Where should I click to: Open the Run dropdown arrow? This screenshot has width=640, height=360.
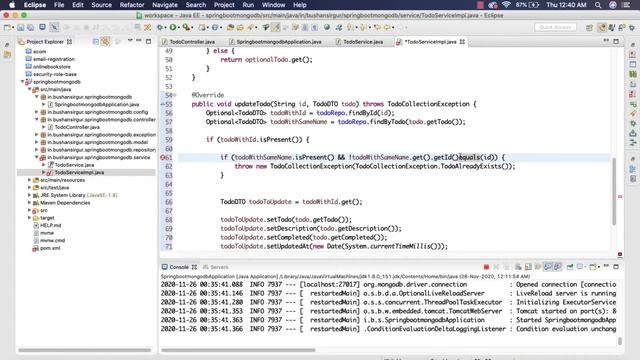click(179, 28)
